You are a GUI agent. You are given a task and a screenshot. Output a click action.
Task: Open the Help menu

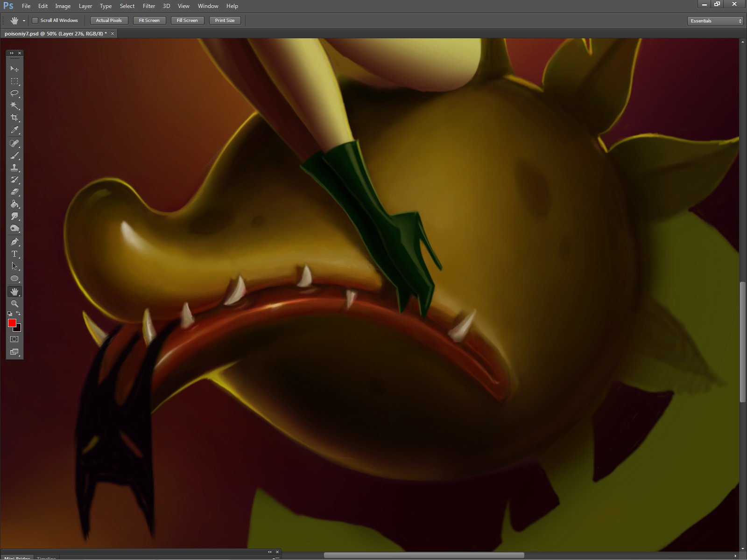(233, 6)
